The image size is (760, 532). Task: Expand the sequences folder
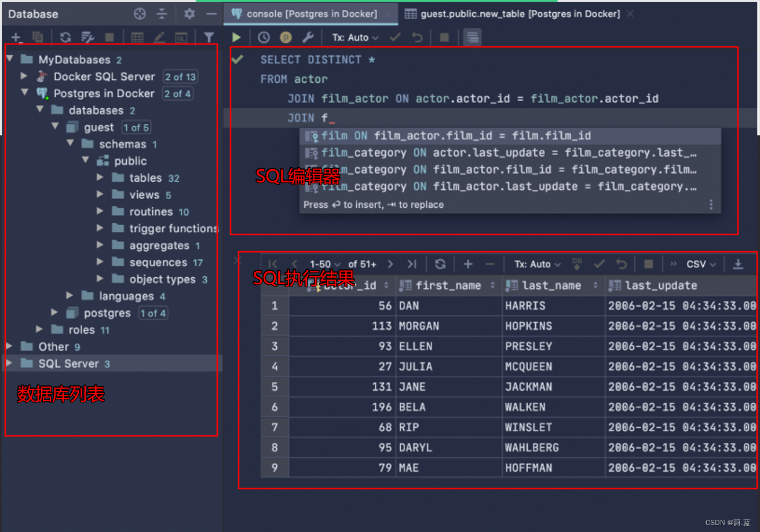click(100, 262)
